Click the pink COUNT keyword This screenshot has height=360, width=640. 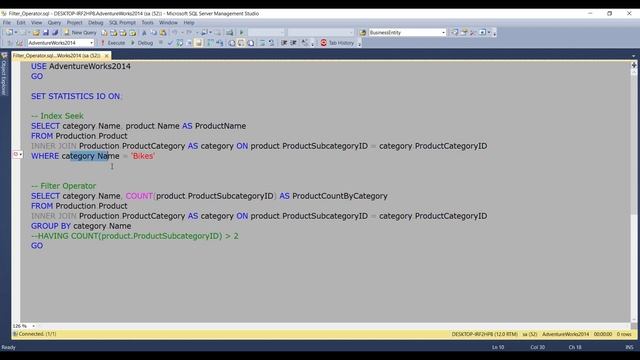[x=139, y=196]
